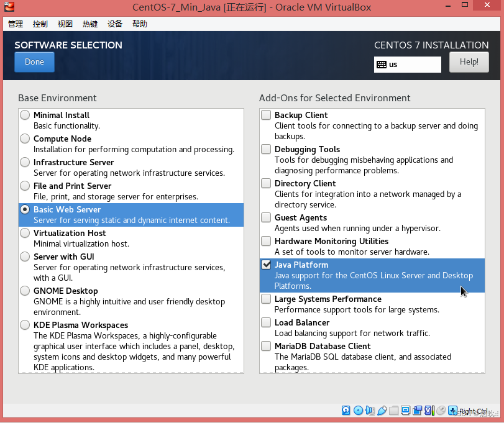Enable Large Systems Performance add-on
The image size is (504, 423).
(x=266, y=299)
